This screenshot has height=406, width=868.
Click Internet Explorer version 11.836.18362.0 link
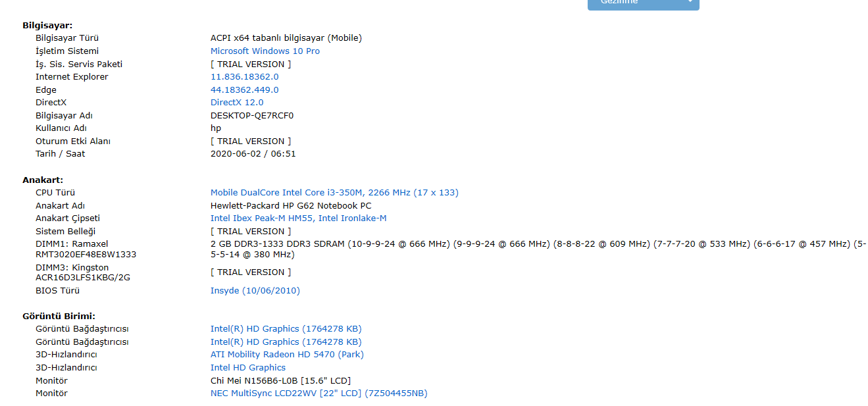[x=244, y=76]
